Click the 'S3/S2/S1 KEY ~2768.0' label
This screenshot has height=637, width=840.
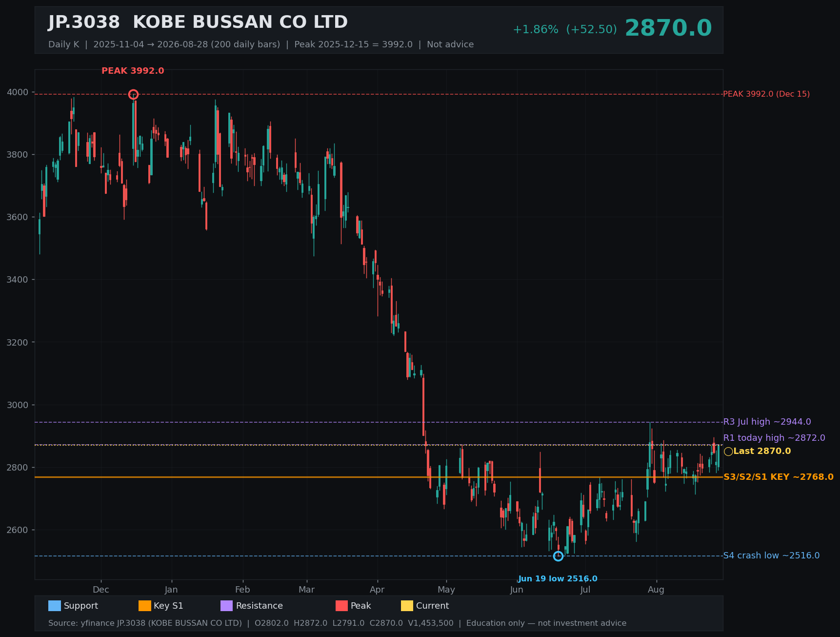point(778,477)
